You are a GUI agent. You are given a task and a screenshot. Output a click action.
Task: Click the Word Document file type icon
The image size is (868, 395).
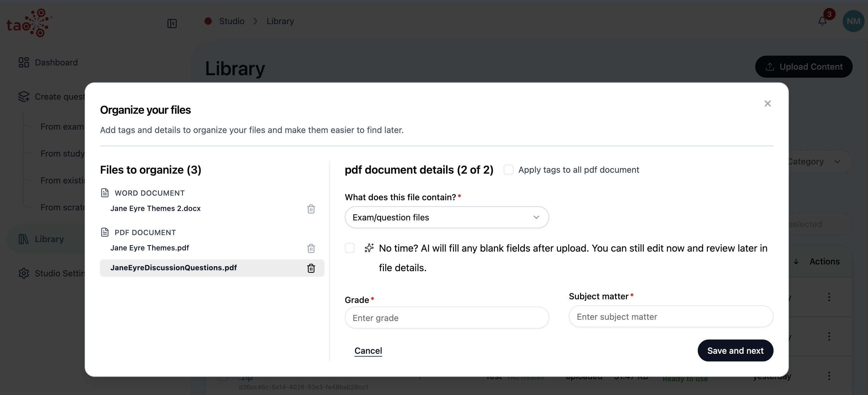(105, 193)
